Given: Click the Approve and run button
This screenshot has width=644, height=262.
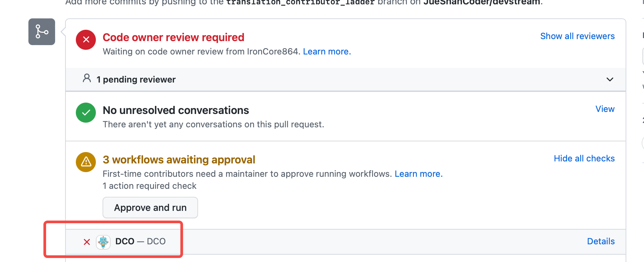Looking at the screenshot, I should pyautogui.click(x=150, y=208).
